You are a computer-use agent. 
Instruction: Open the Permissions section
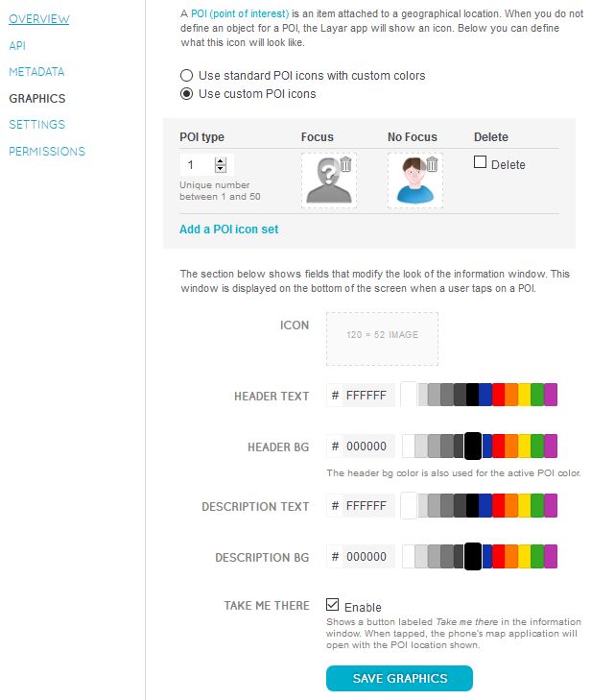tap(47, 151)
